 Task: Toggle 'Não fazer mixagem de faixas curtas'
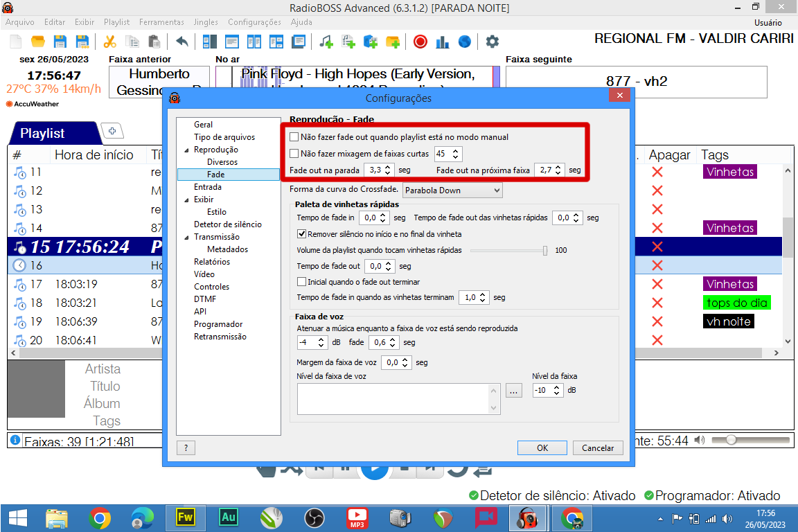(294, 153)
